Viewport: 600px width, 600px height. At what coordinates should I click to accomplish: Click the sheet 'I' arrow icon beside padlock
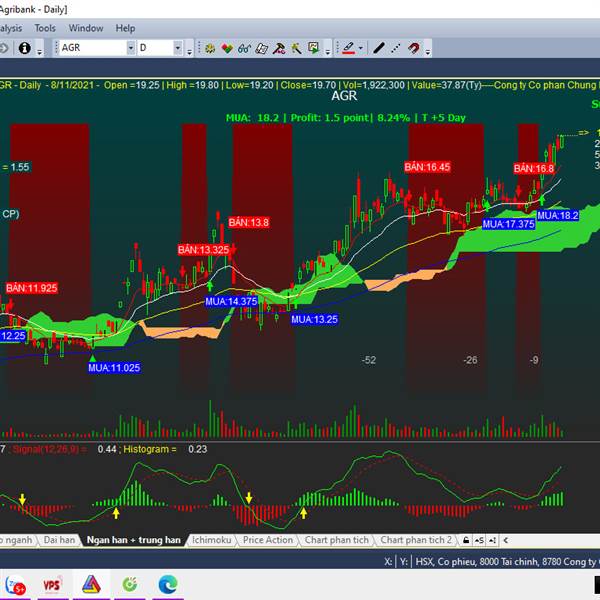click(492, 540)
